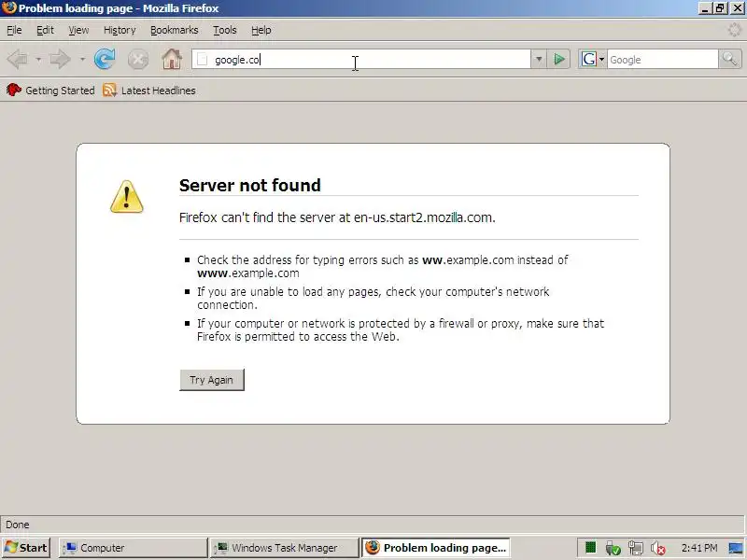The height and width of the screenshot is (560, 747).
Task: Open the Back history dropdown arrow
Action: click(38, 60)
